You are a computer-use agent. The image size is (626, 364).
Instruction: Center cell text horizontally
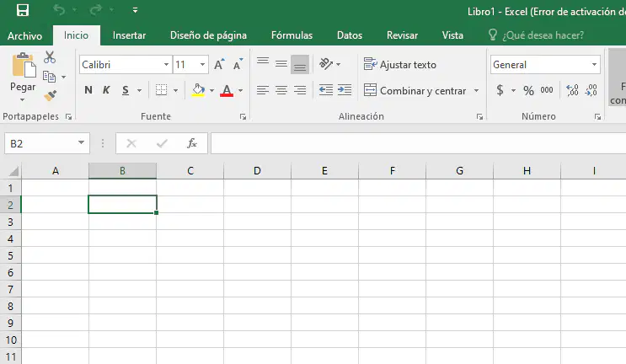pyautogui.click(x=281, y=91)
